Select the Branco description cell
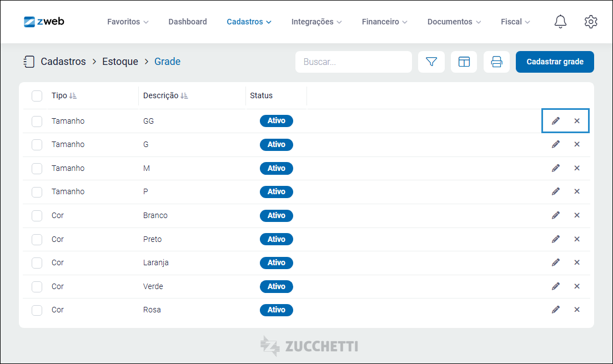 click(x=155, y=215)
